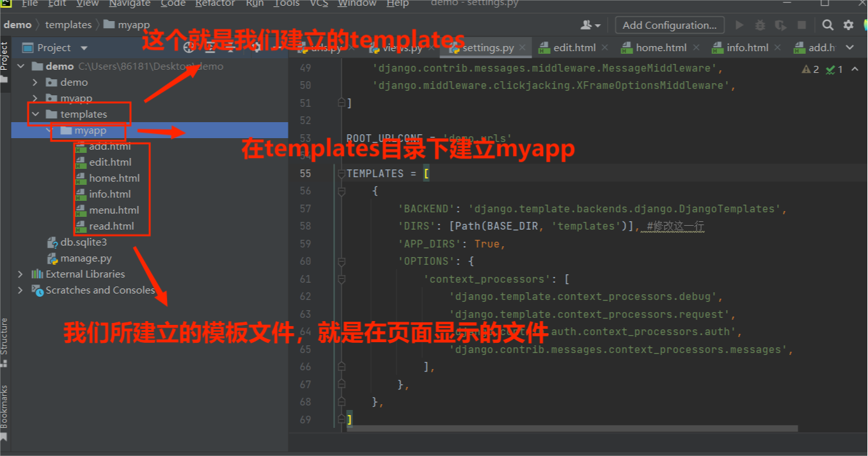Screen dimensions: 868x456
Task: Click the demo breadcrumb in navigation bar
Action: point(17,25)
